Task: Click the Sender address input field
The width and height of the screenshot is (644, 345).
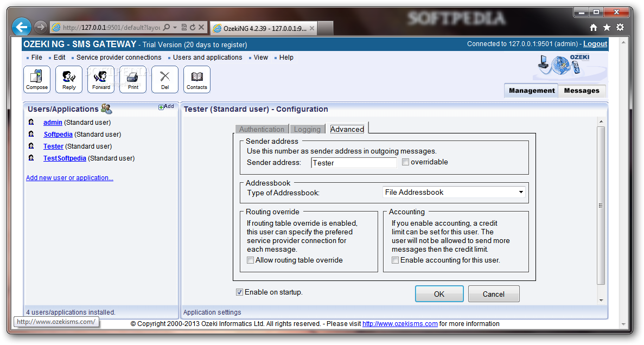Action: (x=354, y=163)
